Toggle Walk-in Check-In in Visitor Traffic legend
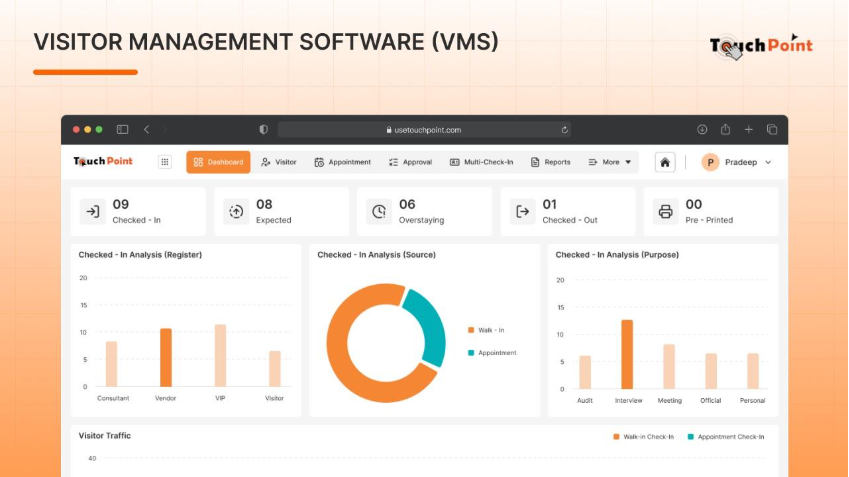 643,436
